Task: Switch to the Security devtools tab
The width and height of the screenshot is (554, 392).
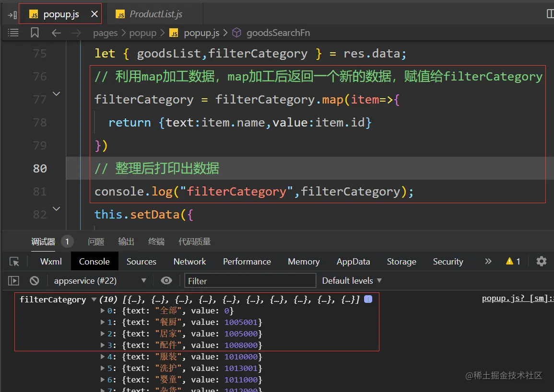Action: 448,262
